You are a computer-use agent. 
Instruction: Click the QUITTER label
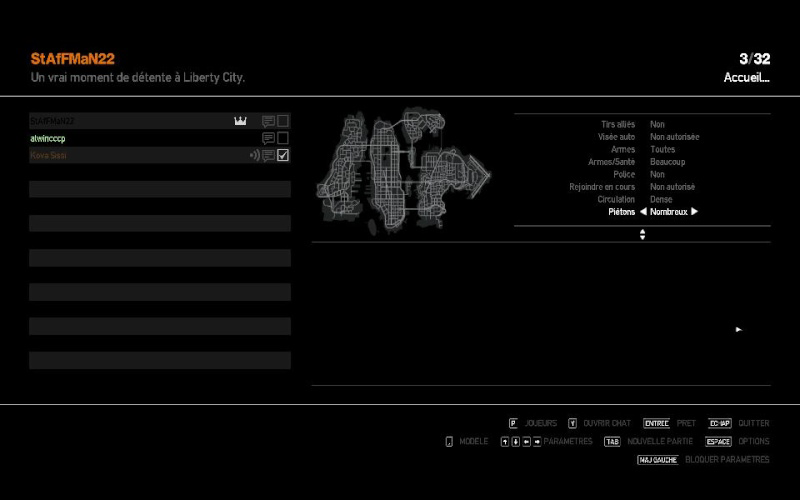(x=754, y=423)
